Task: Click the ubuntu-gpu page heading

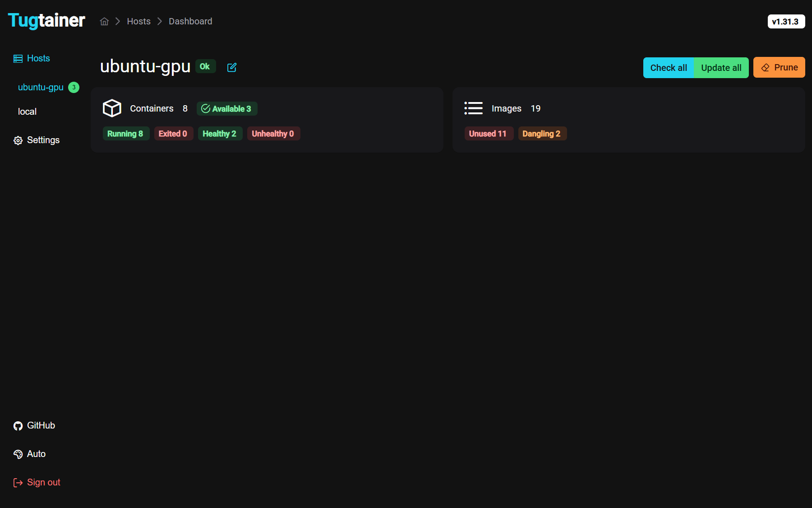Action: [145, 66]
